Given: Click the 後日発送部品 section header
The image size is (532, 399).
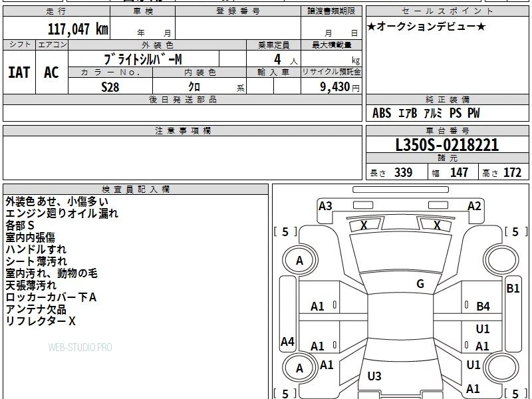Looking at the screenshot, I should [182, 99].
